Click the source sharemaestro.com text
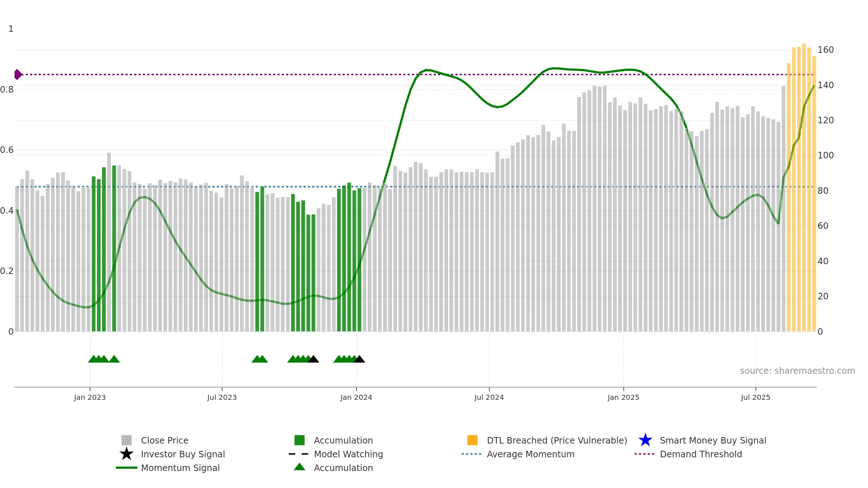This screenshot has height=488, width=868. (797, 371)
